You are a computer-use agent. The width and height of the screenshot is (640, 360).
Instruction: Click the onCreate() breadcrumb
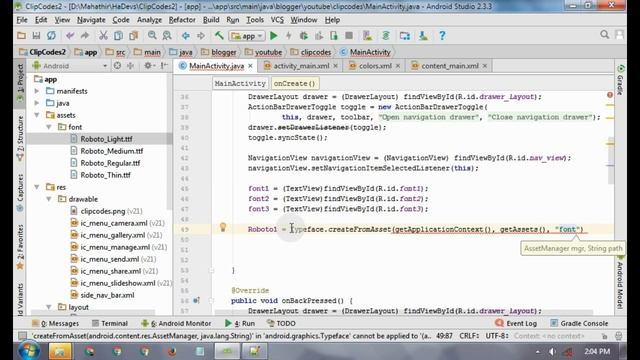coord(294,83)
